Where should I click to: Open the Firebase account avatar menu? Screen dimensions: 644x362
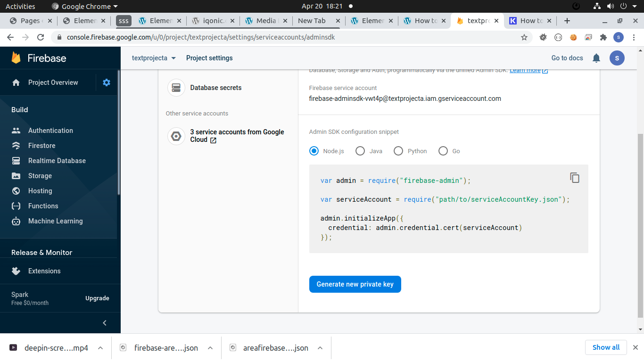[x=617, y=58]
